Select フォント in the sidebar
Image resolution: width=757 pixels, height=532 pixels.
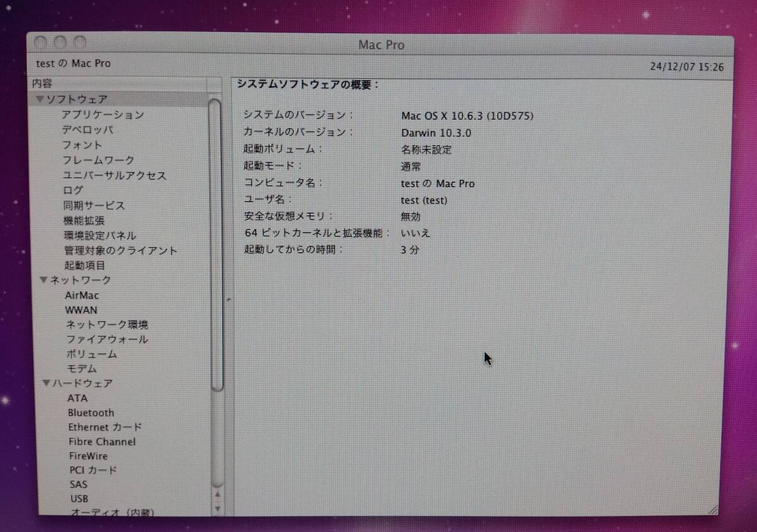82,145
